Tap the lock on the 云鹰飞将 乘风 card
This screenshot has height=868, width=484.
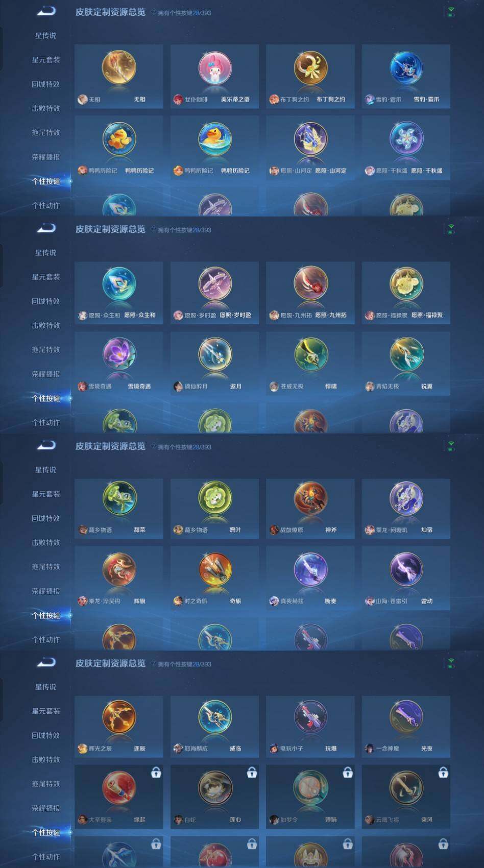[443, 773]
